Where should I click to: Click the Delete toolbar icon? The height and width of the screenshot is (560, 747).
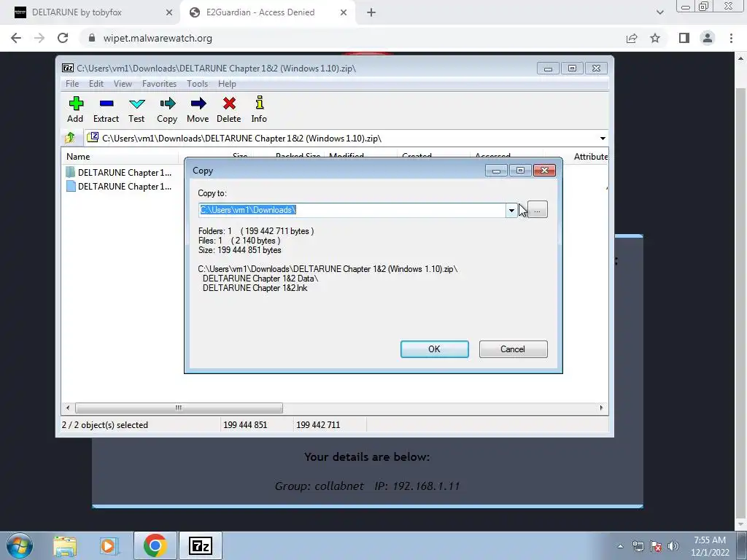point(228,109)
